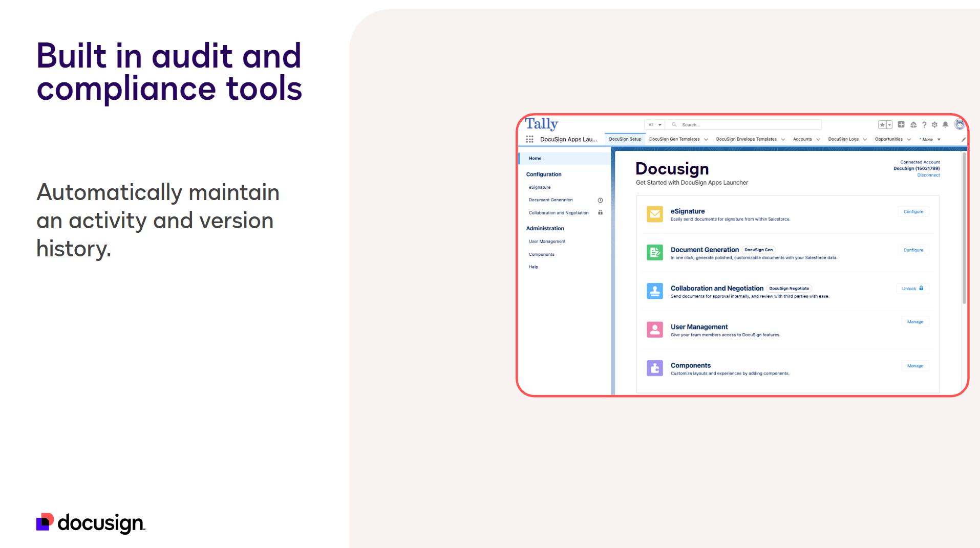Click the green Document Generation icon
The height and width of the screenshot is (548, 980).
pos(655,252)
